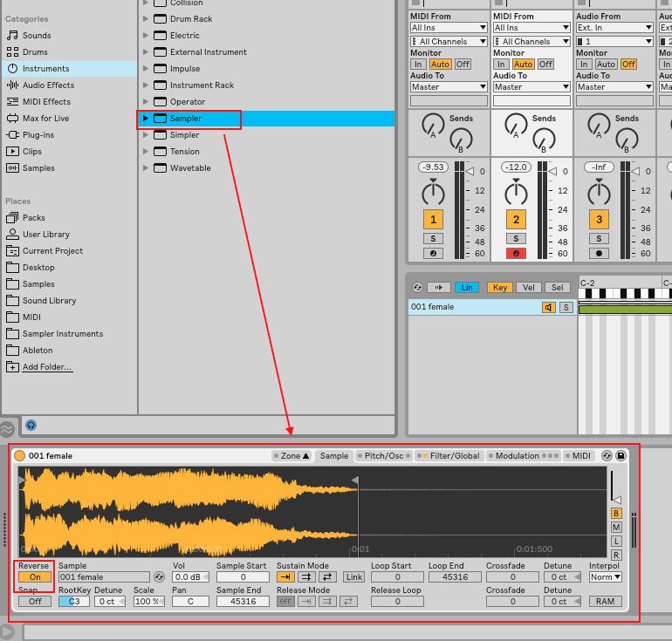Viewport: 672px width, 641px height.
Task: Select the Plug-ins browser category
Action: 38,135
